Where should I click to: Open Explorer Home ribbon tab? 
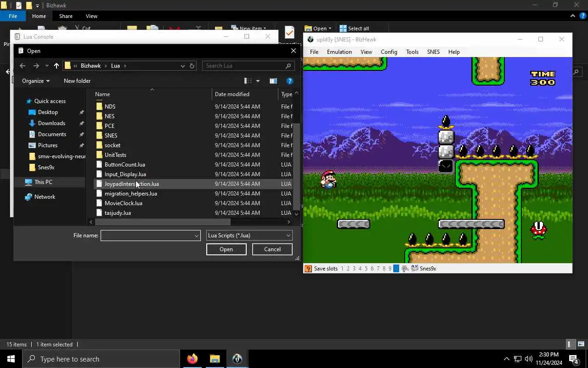point(39,16)
